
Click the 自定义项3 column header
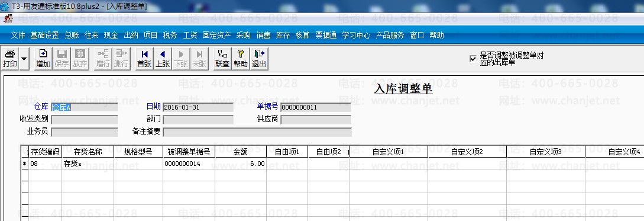click(x=545, y=152)
